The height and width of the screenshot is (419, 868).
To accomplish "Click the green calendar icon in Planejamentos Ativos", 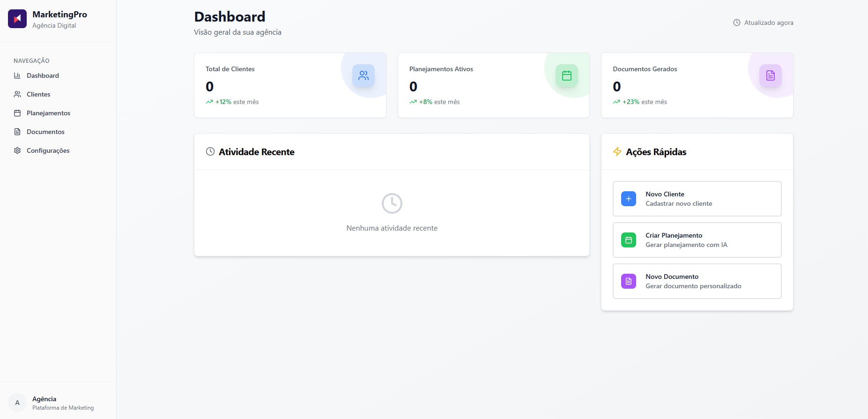I will tap(567, 75).
